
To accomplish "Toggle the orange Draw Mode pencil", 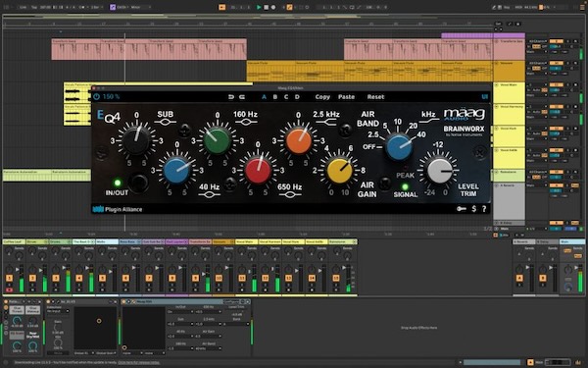I will coord(289,7).
